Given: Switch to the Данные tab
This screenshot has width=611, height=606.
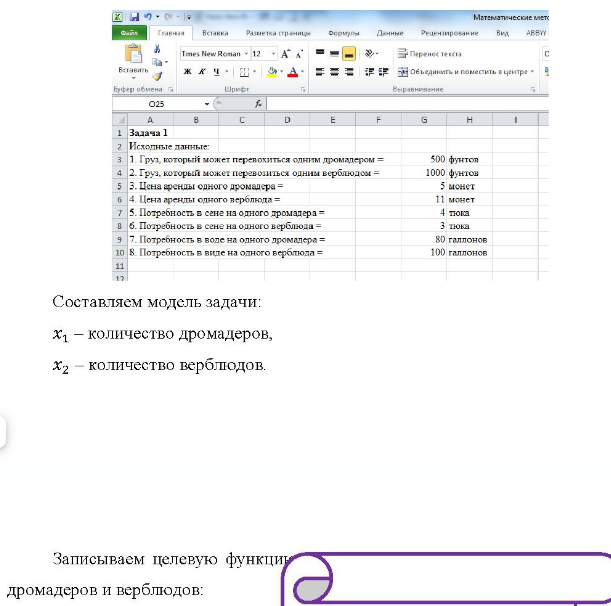Looking at the screenshot, I should pyautogui.click(x=390, y=33).
